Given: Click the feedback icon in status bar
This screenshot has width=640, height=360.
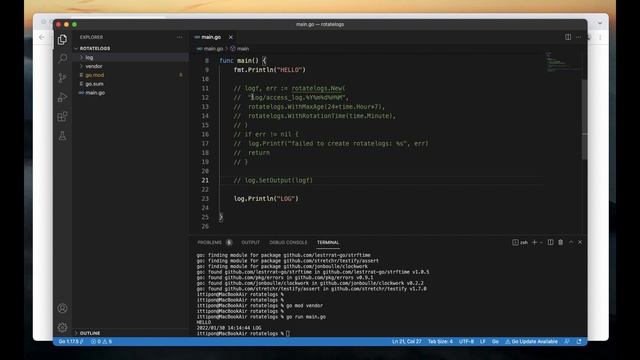Looking at the screenshot, I should (567, 342).
